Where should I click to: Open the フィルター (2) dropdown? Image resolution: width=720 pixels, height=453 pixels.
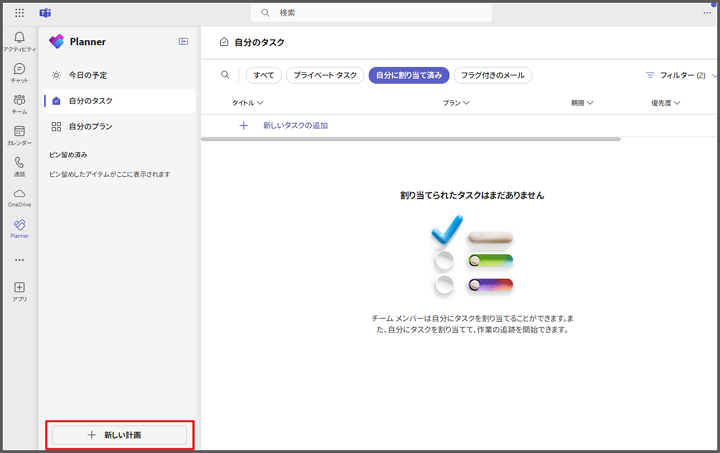[x=681, y=75]
